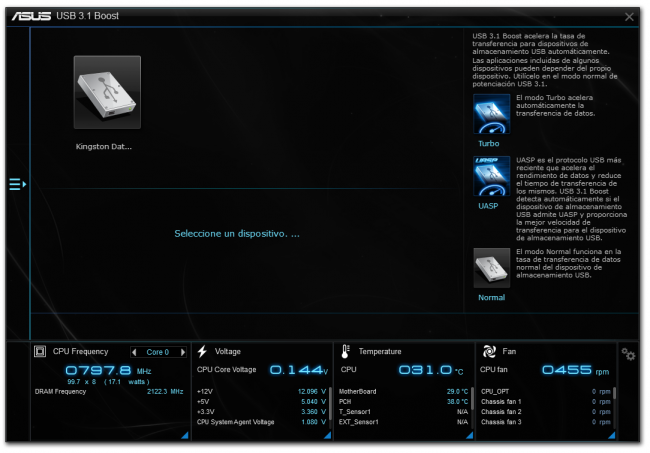Click the CPU Core Voltage reading
The width and height of the screenshot is (650, 453).
click(262, 370)
